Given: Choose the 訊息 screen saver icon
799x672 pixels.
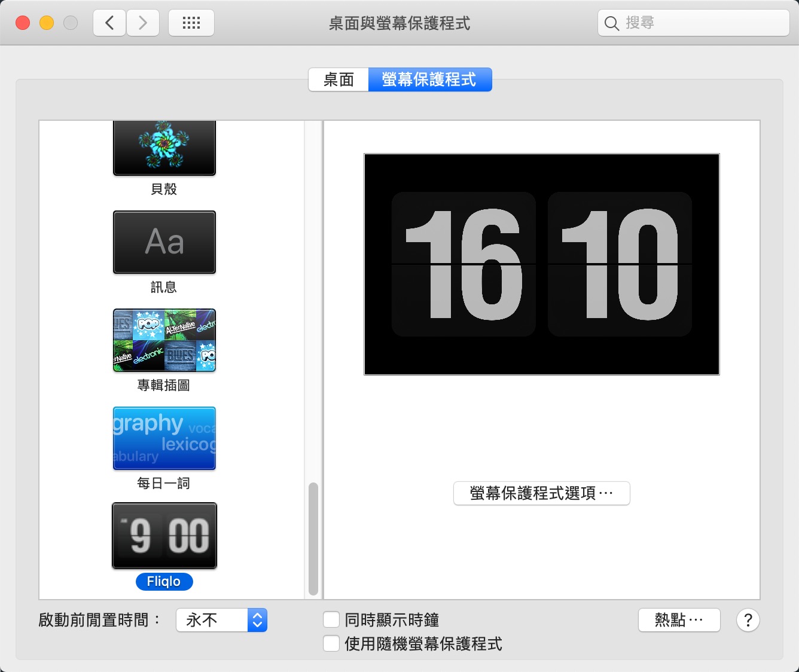Looking at the screenshot, I should [x=164, y=242].
